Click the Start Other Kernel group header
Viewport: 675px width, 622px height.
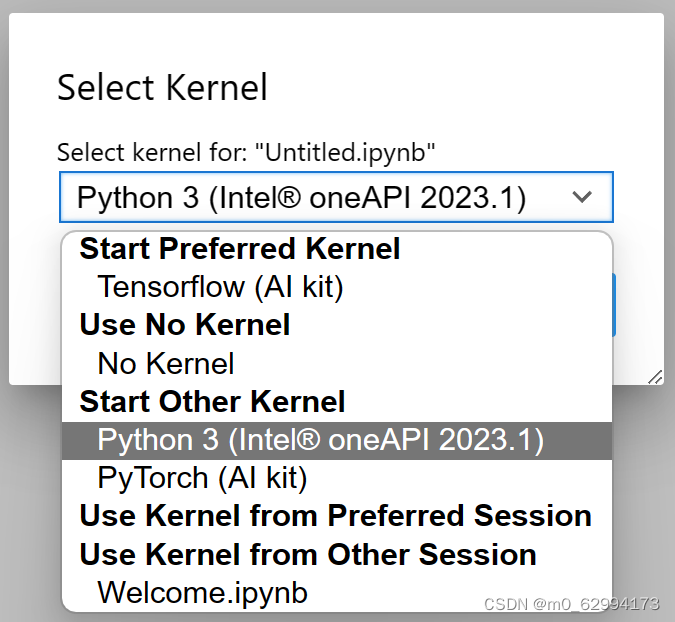click(212, 402)
